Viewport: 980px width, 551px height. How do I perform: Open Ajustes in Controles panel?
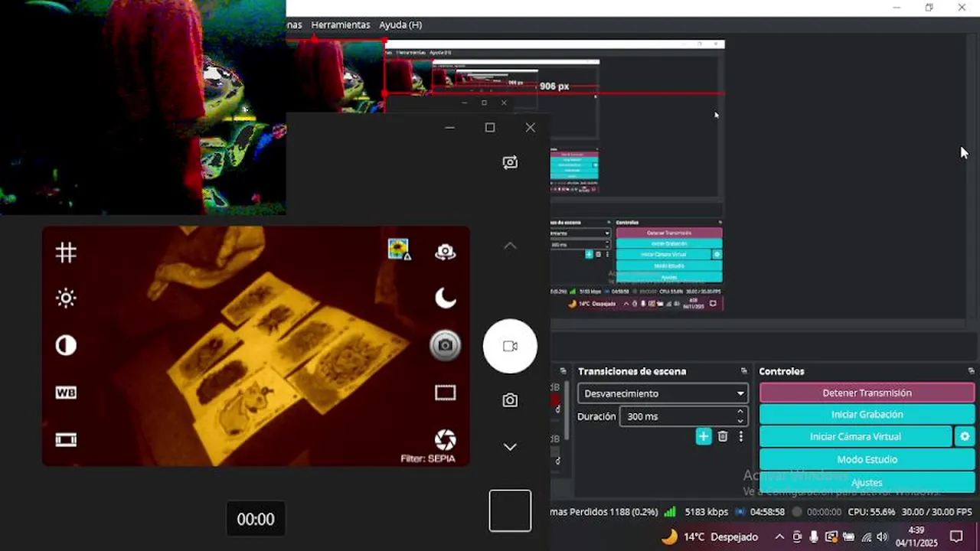pyautogui.click(x=867, y=482)
